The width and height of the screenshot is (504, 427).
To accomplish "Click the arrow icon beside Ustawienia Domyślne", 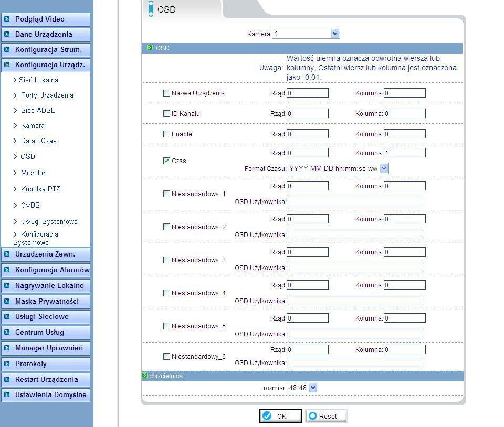I will tap(7, 394).
